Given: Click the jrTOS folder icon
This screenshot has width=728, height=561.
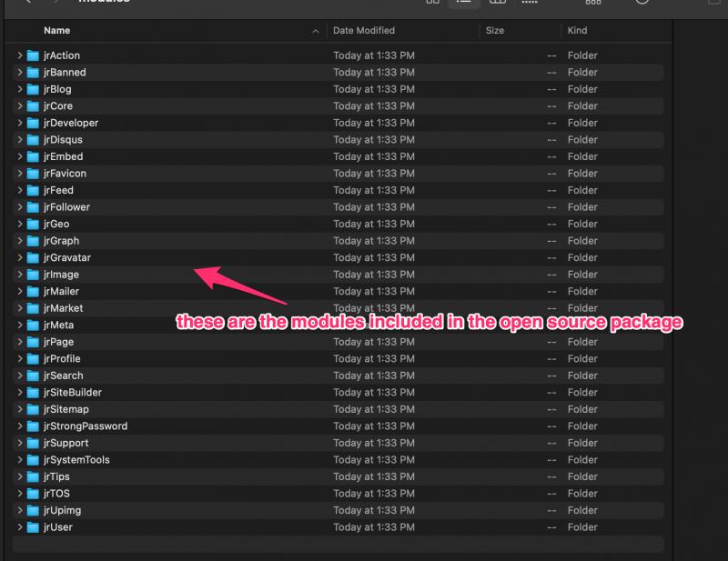Looking at the screenshot, I should [x=33, y=494].
